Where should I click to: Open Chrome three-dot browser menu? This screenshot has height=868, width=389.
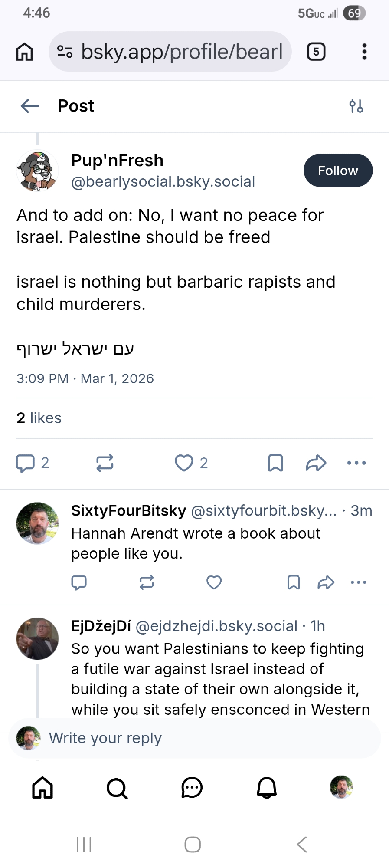coord(364,52)
